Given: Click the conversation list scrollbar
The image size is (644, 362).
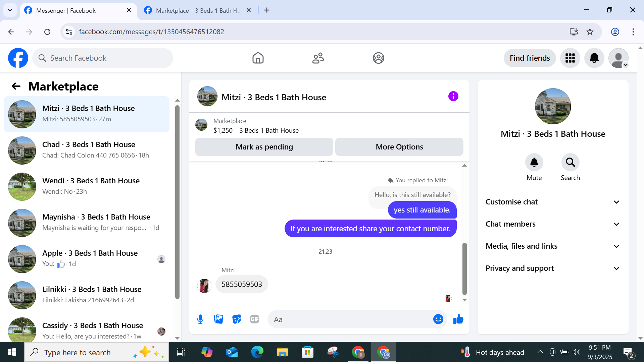Looking at the screenshot, I should point(177,202).
